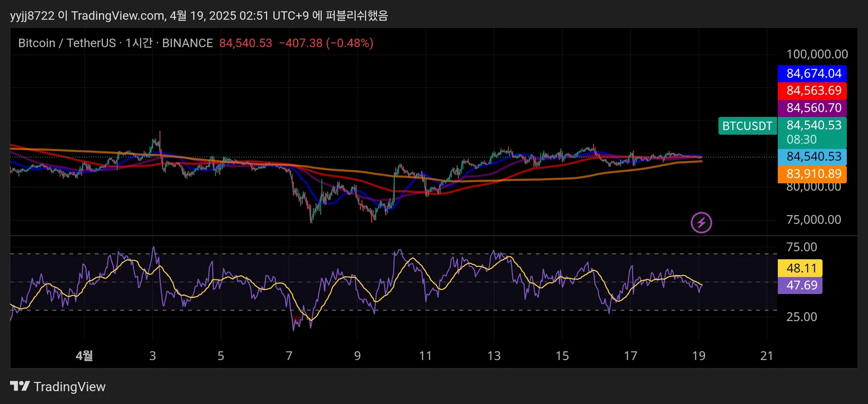Click the purple 47.69 RSI value label
This screenshot has height=404, width=868.
coord(800,285)
